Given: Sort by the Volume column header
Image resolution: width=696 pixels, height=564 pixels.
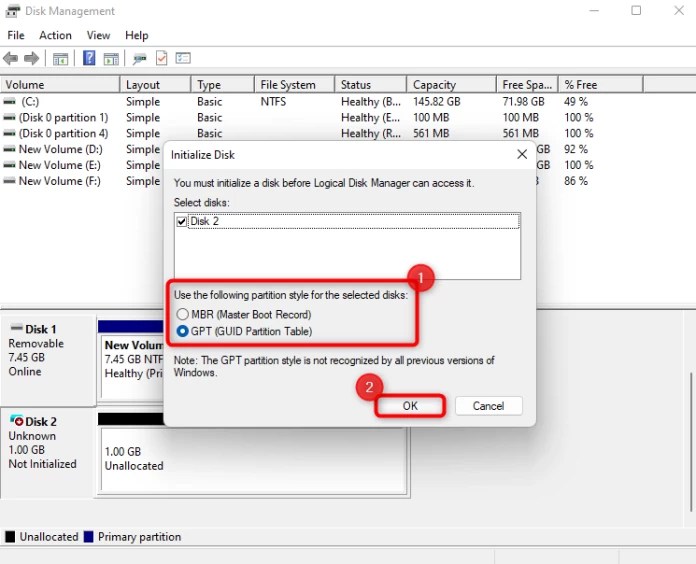Looking at the screenshot, I should (60, 84).
